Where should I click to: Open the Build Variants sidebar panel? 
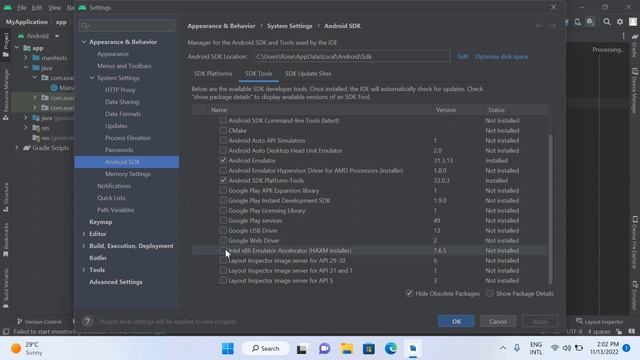click(6, 288)
